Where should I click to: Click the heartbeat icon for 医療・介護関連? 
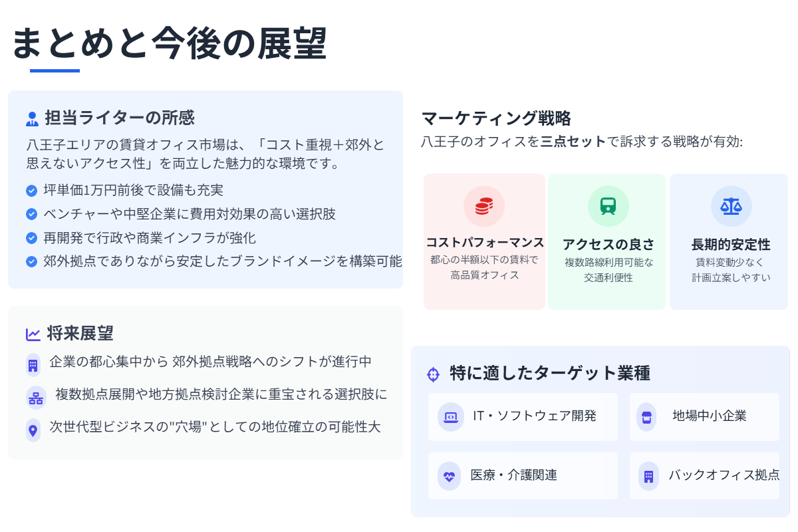pyautogui.click(x=449, y=476)
